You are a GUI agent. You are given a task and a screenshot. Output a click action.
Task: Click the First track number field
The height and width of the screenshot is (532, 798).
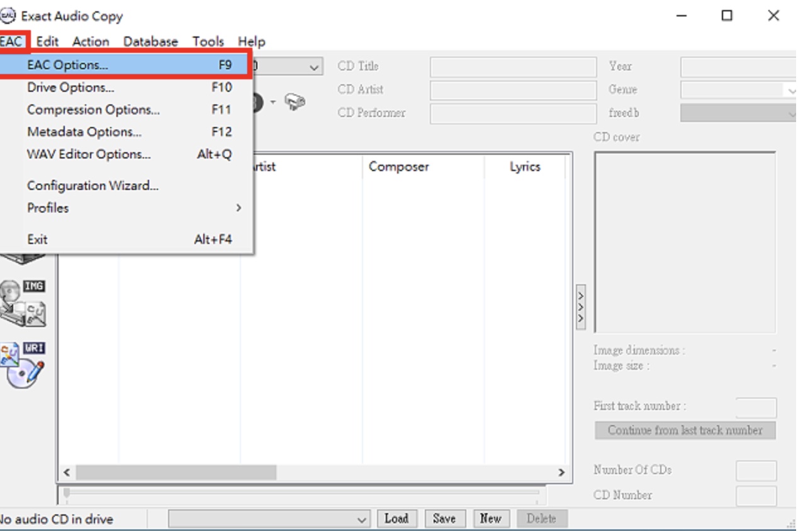[756, 407]
